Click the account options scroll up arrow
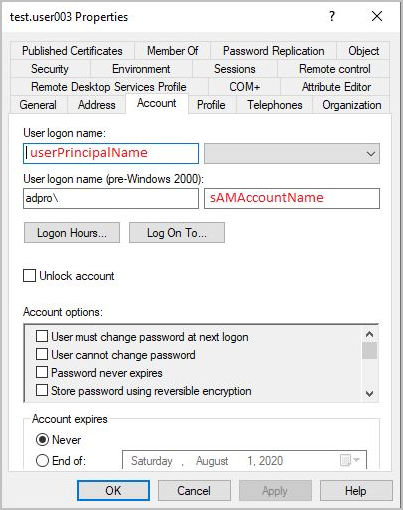This screenshot has width=403, height=510. [369, 334]
